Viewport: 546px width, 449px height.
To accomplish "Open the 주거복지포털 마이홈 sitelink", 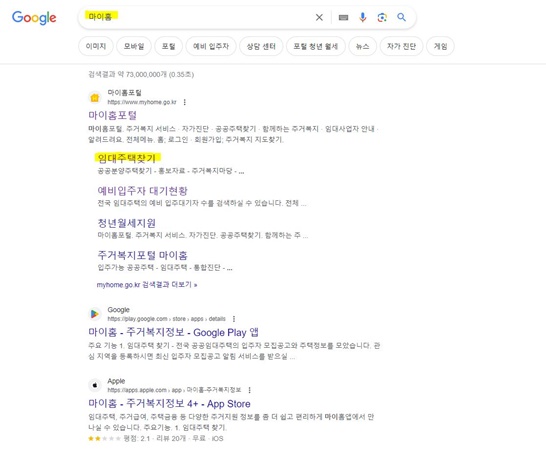I will [x=142, y=255].
